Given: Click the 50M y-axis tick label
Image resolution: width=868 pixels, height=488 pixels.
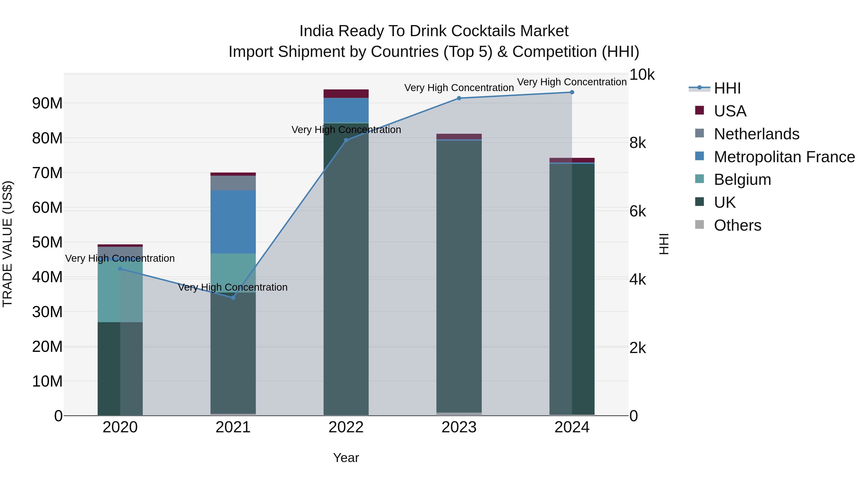Looking at the screenshot, I should pyautogui.click(x=47, y=242).
